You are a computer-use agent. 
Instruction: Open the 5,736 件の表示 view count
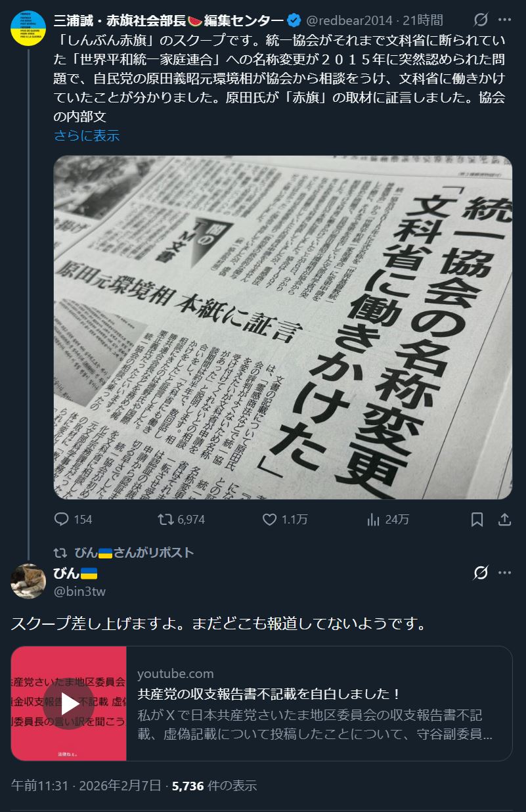tap(214, 786)
